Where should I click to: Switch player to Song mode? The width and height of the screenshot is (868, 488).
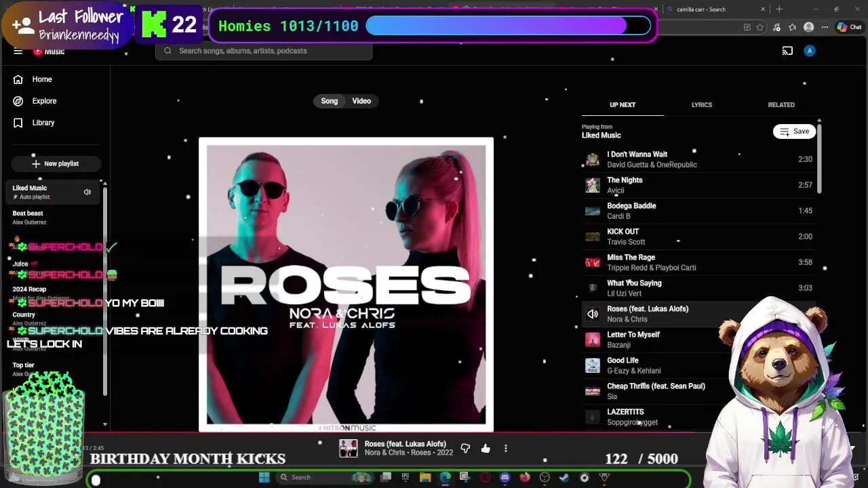click(329, 101)
